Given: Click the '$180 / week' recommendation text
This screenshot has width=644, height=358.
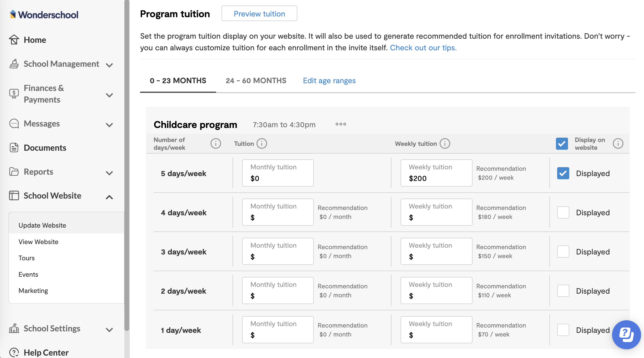Looking at the screenshot, I should coord(495,217).
